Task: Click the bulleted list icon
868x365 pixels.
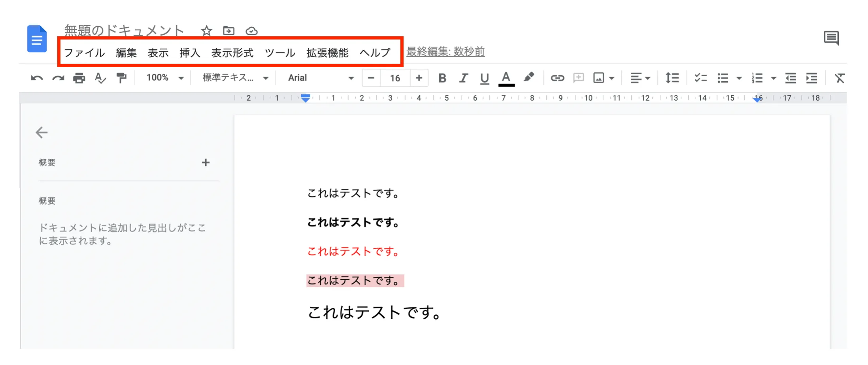Action: click(723, 78)
